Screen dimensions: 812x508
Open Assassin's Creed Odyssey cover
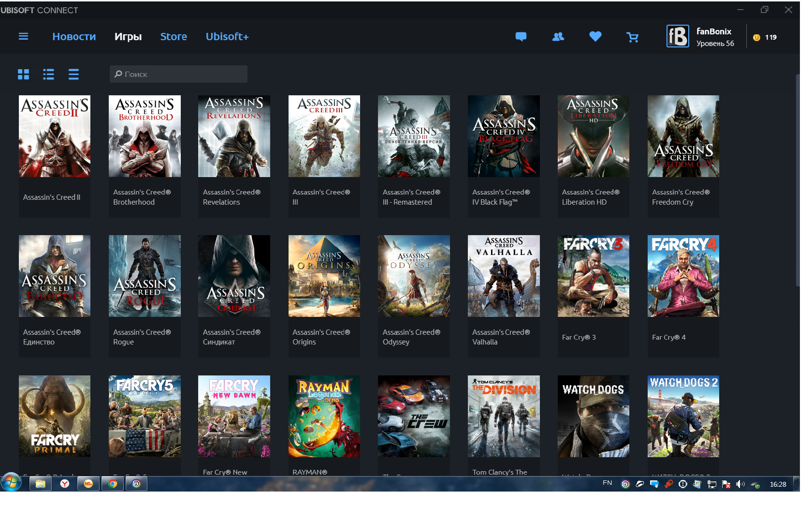pos(414,276)
